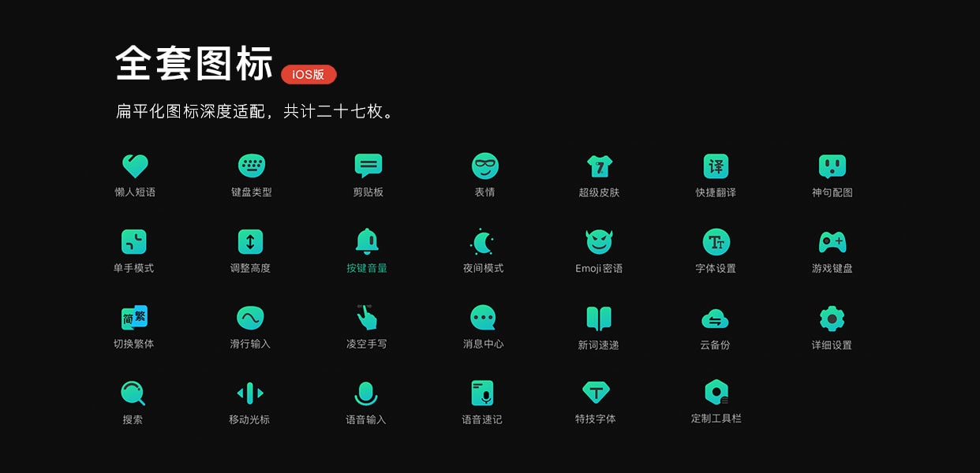Click the heart icon for 懒人短语
Screen dimensions: 980x473
135,166
